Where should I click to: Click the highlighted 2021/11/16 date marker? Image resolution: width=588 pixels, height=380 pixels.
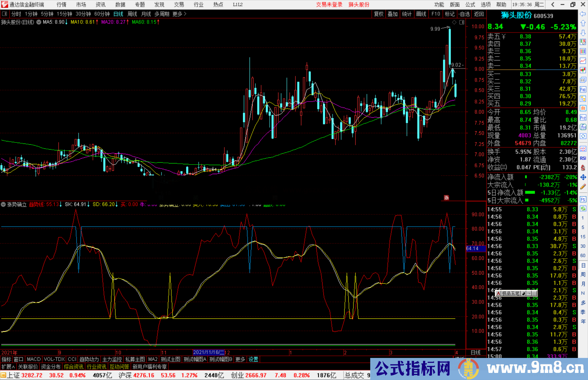coord(208,352)
